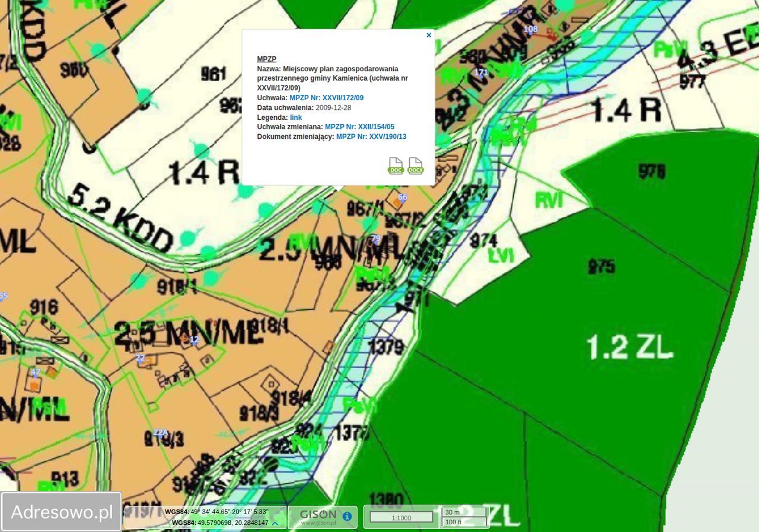Click the Adresowo.pl logo
759x532 pixels.
[62, 512]
